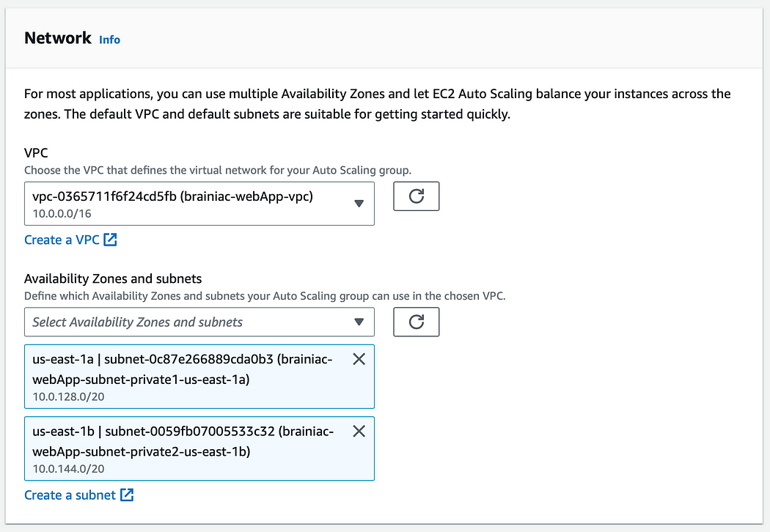Click the external link icon beside Create a VPC

[111, 240]
